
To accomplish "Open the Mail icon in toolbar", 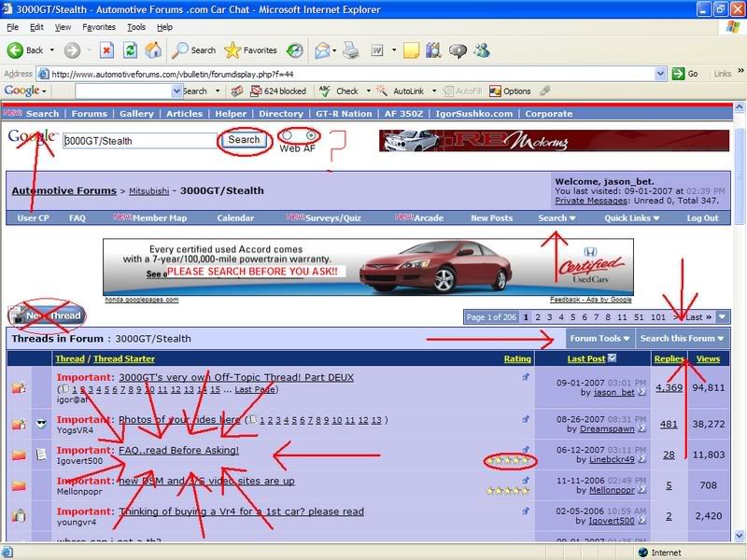I will tap(324, 50).
